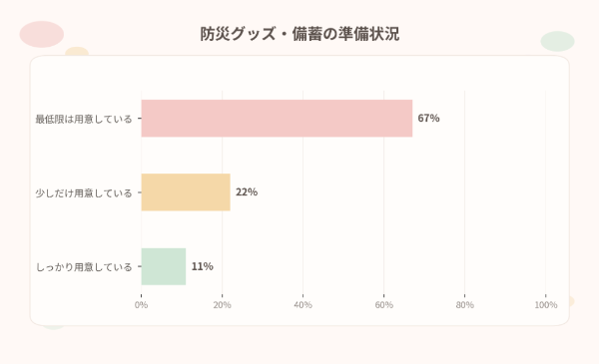599x364 pixels.
Task: Click the 67% value label
Action: (428, 118)
